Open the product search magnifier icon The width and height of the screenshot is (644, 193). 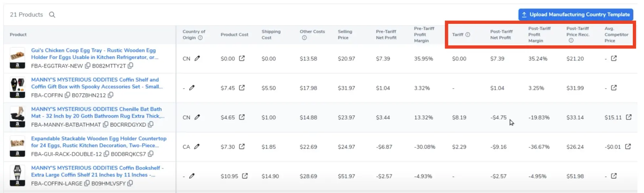(x=52, y=15)
